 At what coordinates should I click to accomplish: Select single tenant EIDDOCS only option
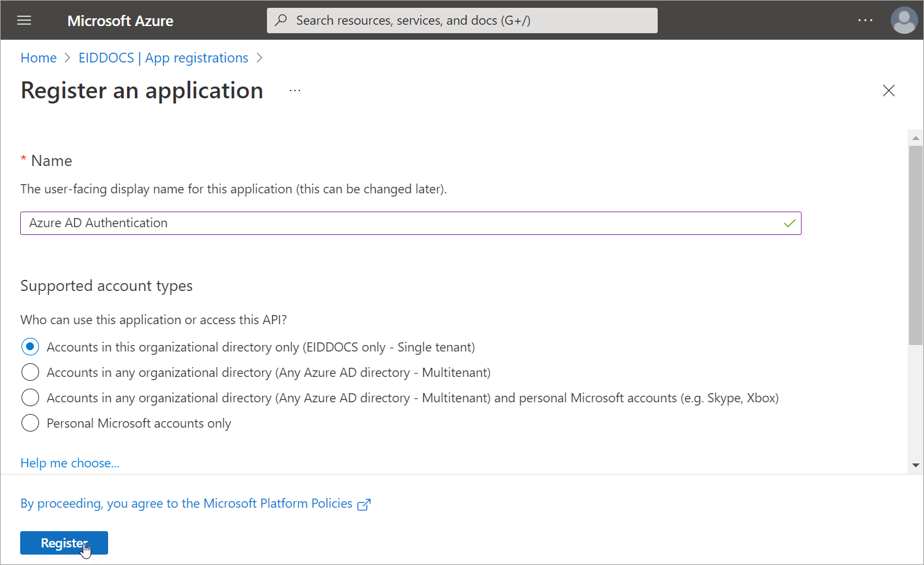coord(30,347)
